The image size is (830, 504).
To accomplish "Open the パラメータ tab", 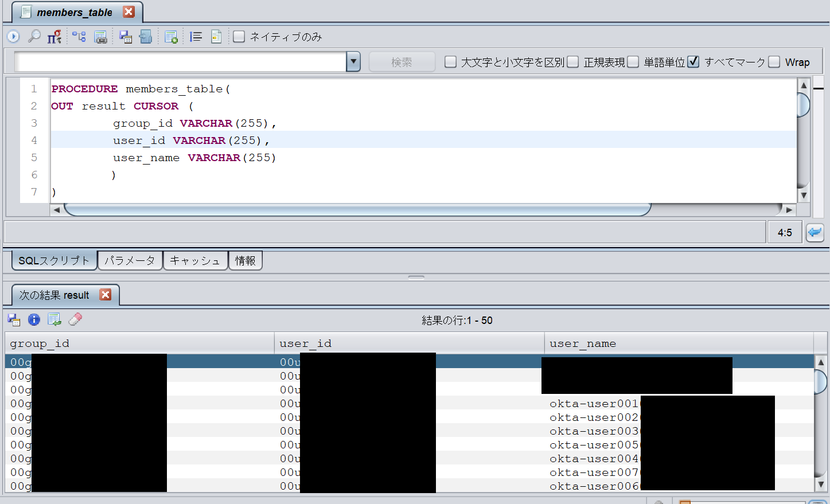I will click(130, 260).
